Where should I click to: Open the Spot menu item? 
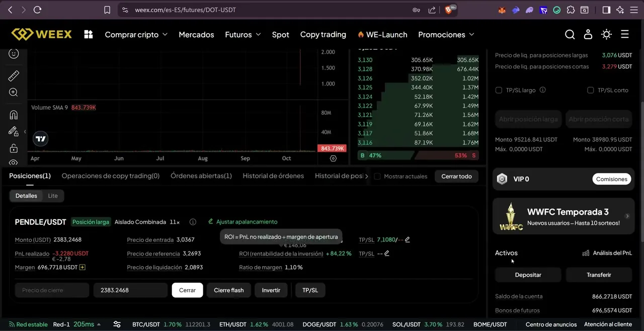[x=280, y=34]
